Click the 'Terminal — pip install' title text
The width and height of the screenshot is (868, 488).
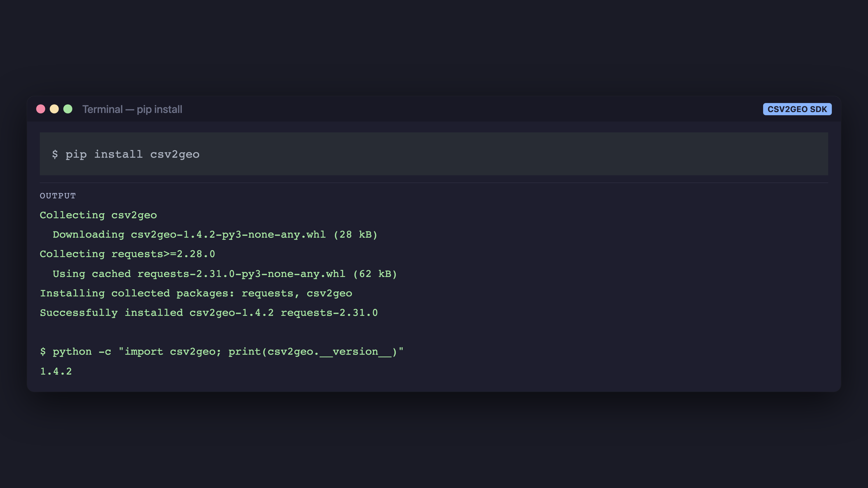132,109
